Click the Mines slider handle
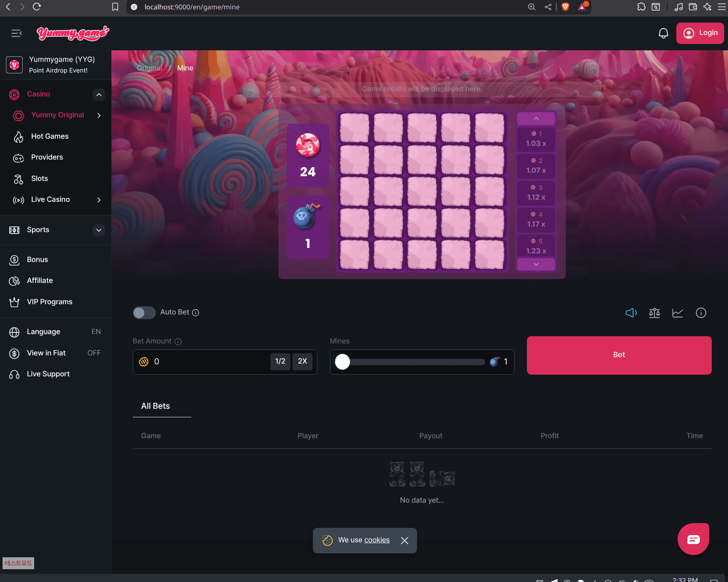 coord(342,362)
